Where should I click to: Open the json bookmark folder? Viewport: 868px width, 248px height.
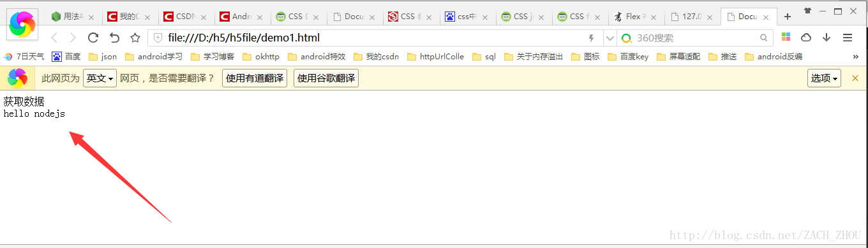coord(103,57)
